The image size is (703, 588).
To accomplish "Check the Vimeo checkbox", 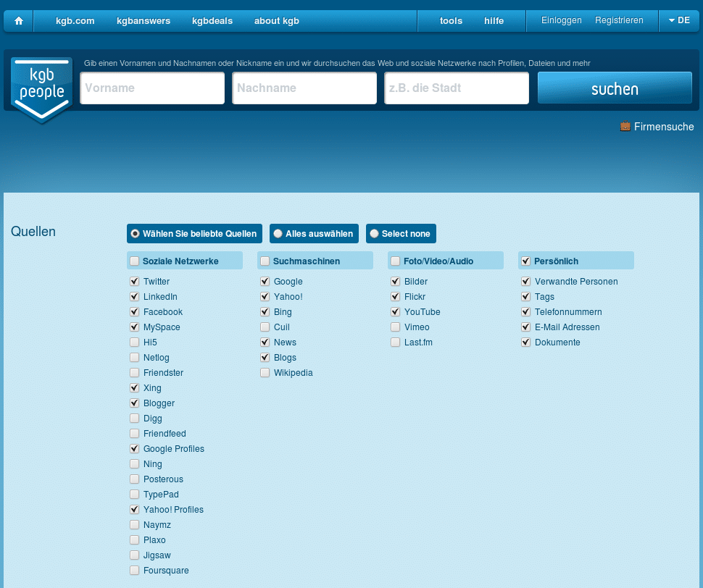I will 396,327.
